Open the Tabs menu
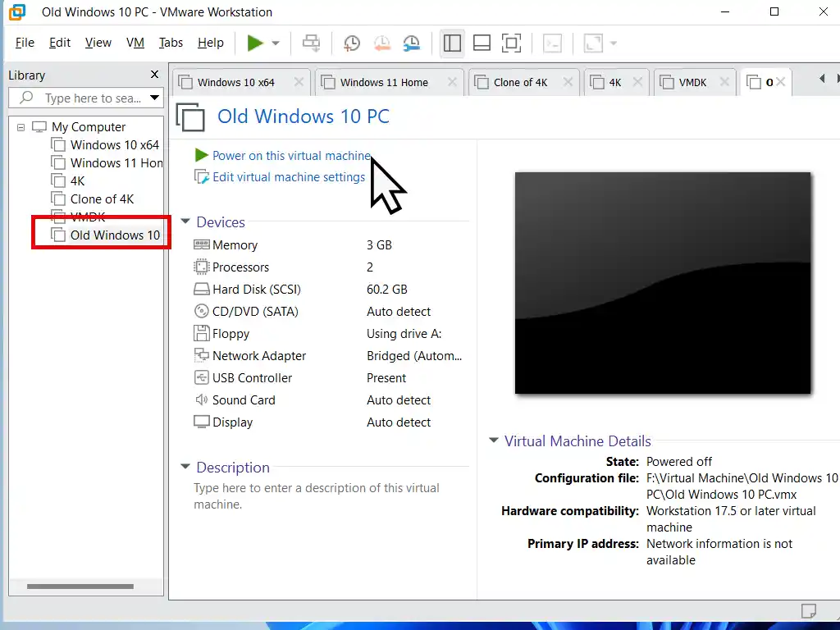The width and height of the screenshot is (840, 630). tap(171, 43)
